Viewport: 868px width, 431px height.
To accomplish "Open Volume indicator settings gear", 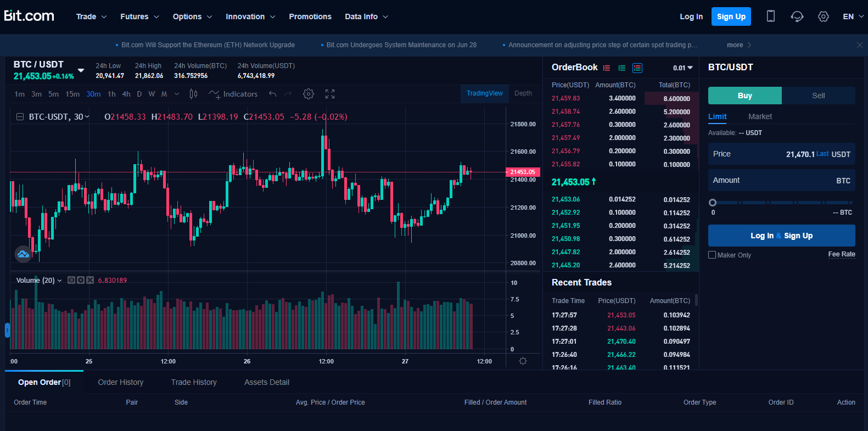I will 81,280.
